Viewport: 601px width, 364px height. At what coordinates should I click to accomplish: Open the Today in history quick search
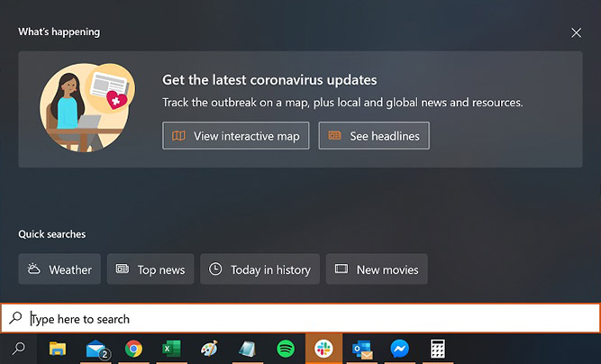click(260, 269)
